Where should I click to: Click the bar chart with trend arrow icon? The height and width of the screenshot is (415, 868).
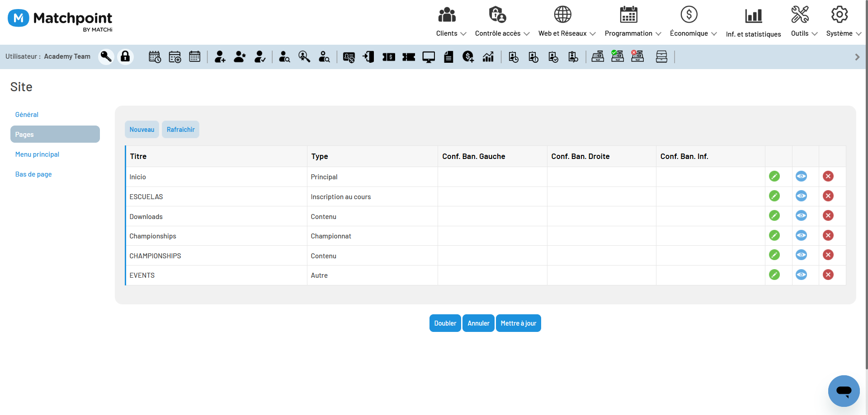click(488, 57)
